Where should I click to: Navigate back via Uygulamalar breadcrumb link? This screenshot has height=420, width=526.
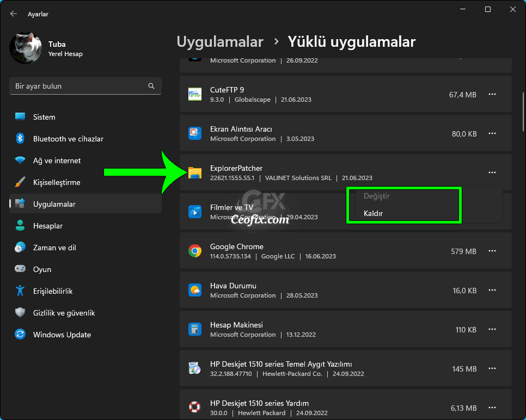point(220,41)
